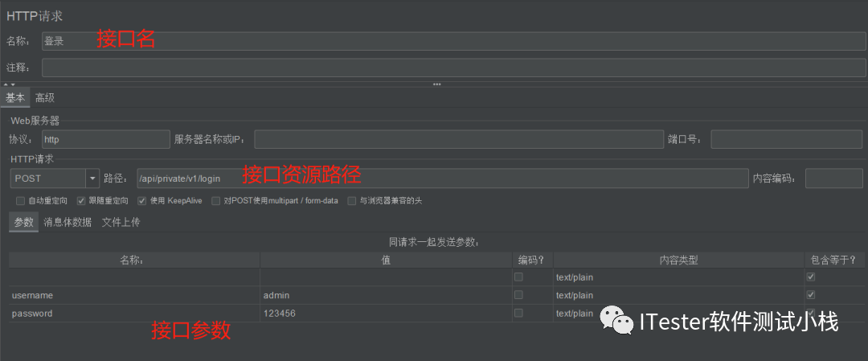Screen dimensions: 868x361
Task: Click the 注释 comment field
Action: (x=454, y=68)
